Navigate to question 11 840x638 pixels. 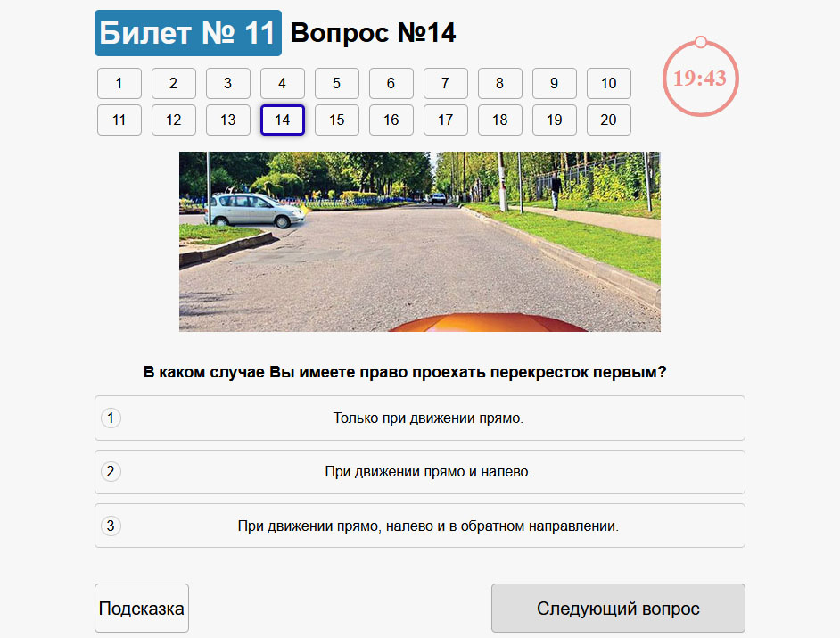click(x=119, y=120)
